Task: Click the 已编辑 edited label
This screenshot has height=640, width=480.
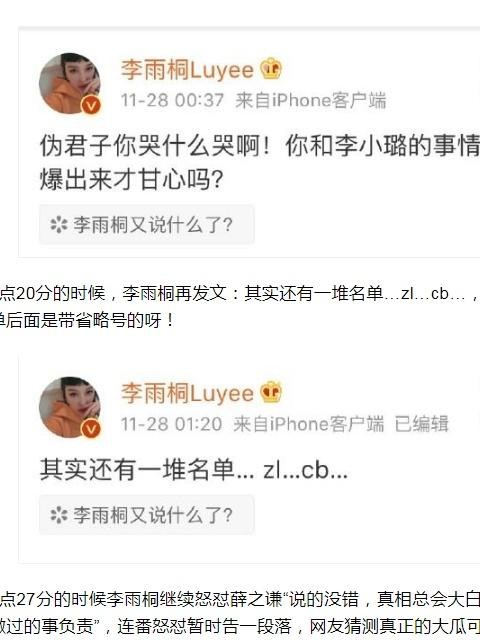Action: 422,424
